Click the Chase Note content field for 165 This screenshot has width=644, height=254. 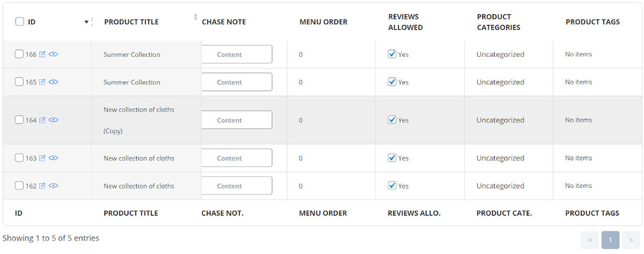tap(237, 82)
